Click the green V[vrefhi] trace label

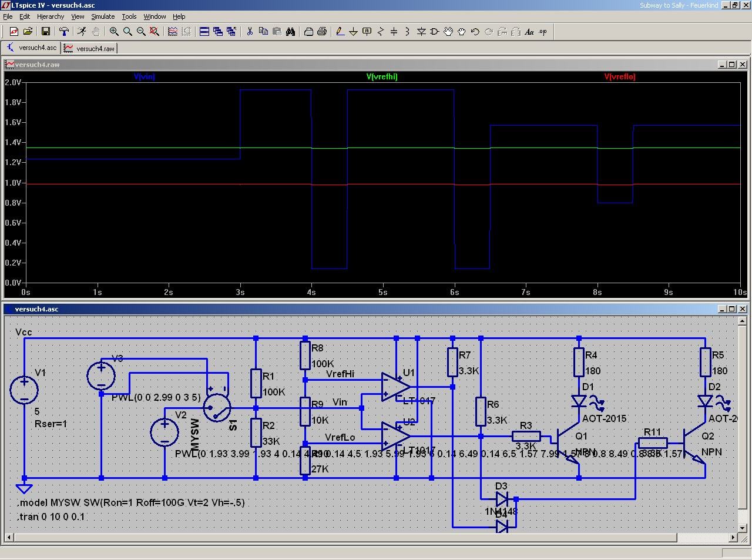pyautogui.click(x=382, y=76)
